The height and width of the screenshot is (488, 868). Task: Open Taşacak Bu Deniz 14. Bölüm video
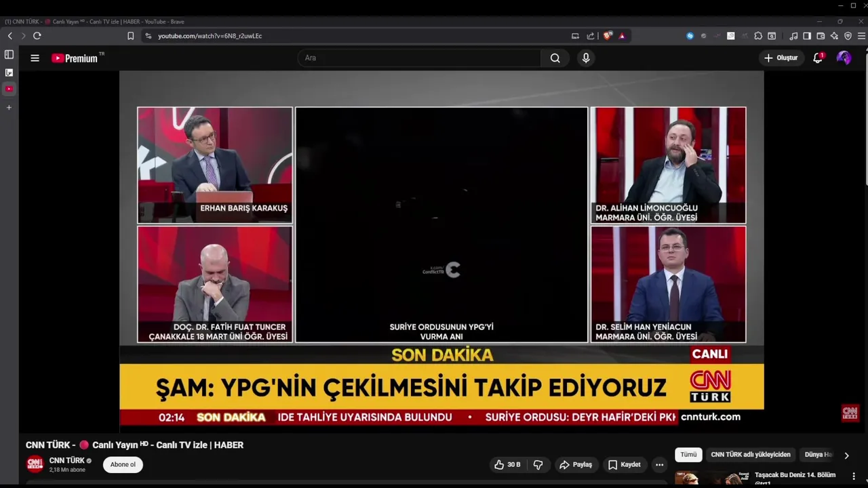(795, 475)
